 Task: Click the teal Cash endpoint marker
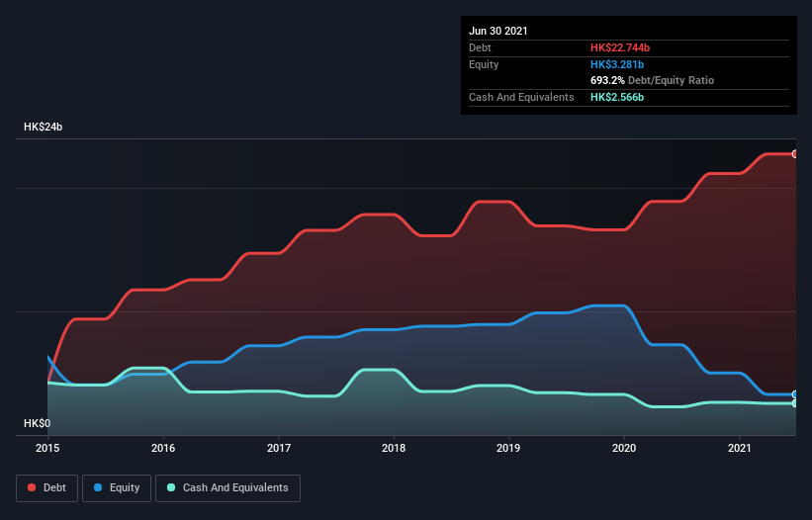coord(795,403)
